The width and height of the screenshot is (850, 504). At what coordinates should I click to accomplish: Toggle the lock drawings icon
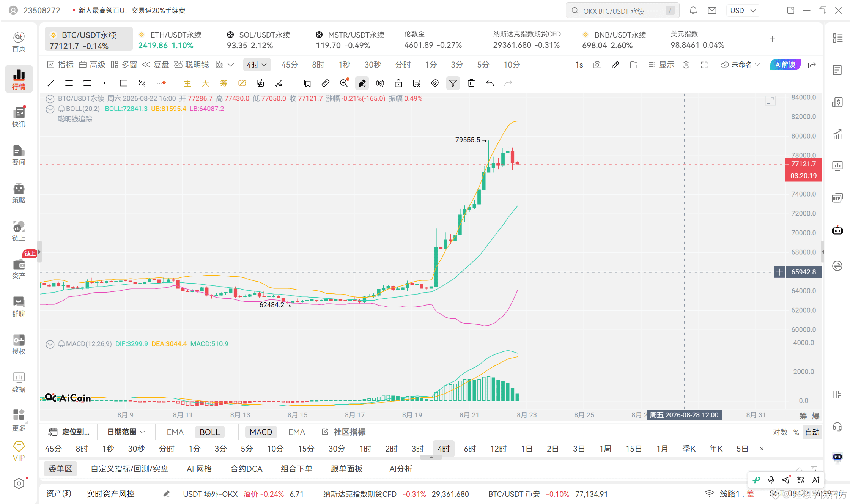tap(398, 83)
